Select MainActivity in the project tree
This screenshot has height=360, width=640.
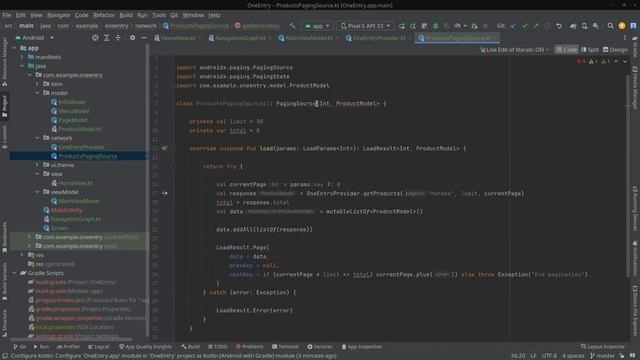click(66, 210)
